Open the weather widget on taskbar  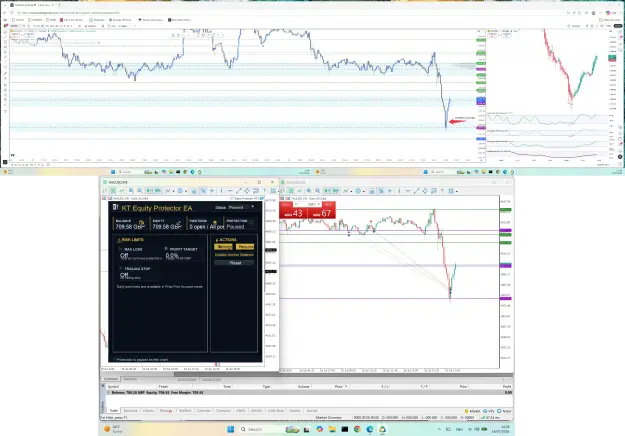[x=114, y=429]
